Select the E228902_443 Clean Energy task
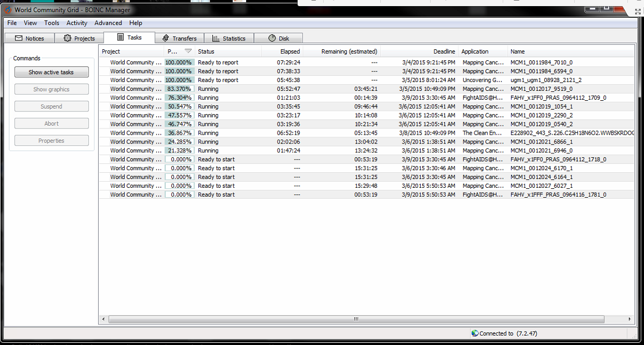Screen dimensions: 644x345 pos(366,133)
